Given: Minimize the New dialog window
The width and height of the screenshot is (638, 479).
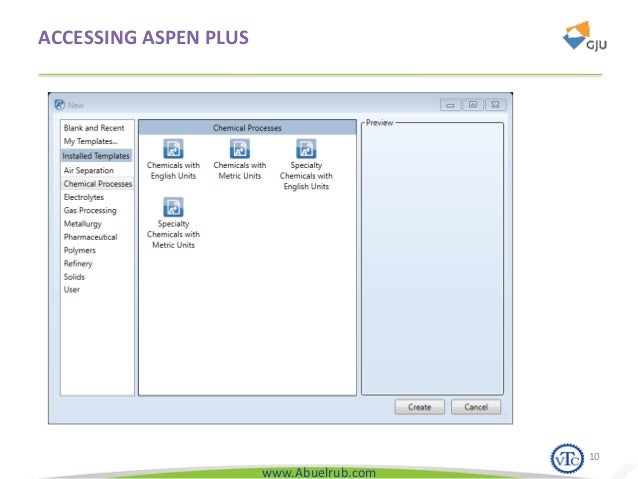Looking at the screenshot, I should (x=450, y=105).
